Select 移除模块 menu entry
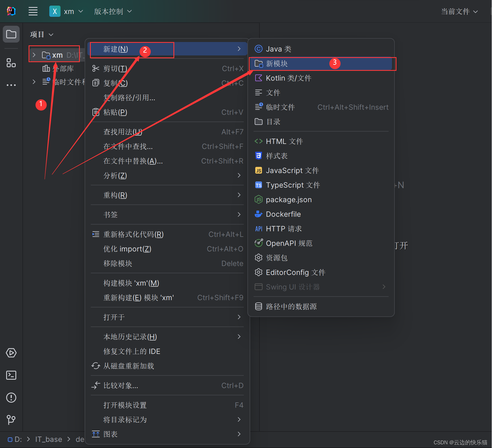The width and height of the screenshot is (492, 448). point(167,263)
